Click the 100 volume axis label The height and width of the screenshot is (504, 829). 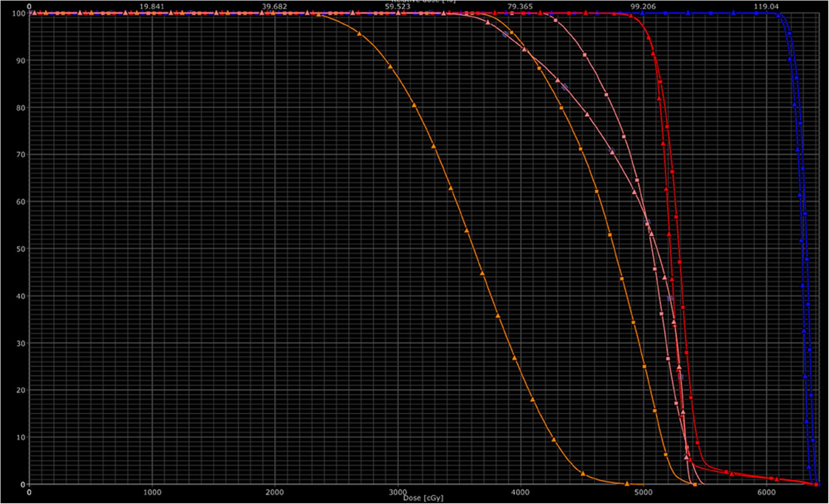point(19,14)
